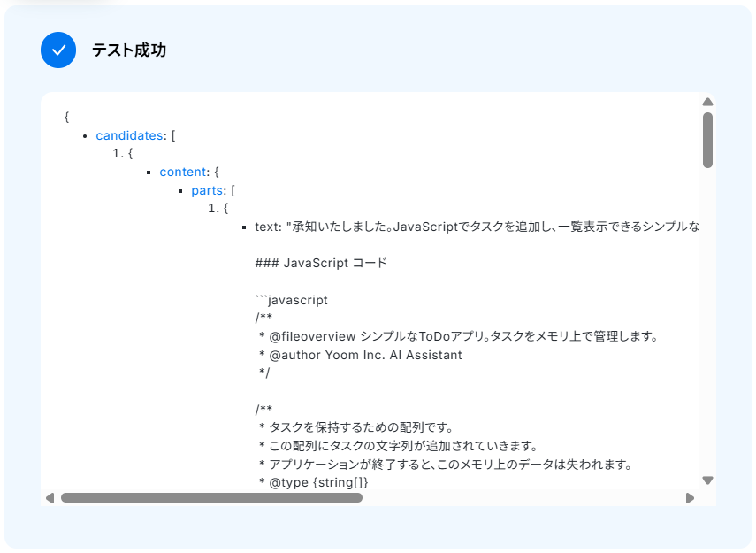Select the candidates key
This screenshot has height=553, width=756.
pos(129,135)
